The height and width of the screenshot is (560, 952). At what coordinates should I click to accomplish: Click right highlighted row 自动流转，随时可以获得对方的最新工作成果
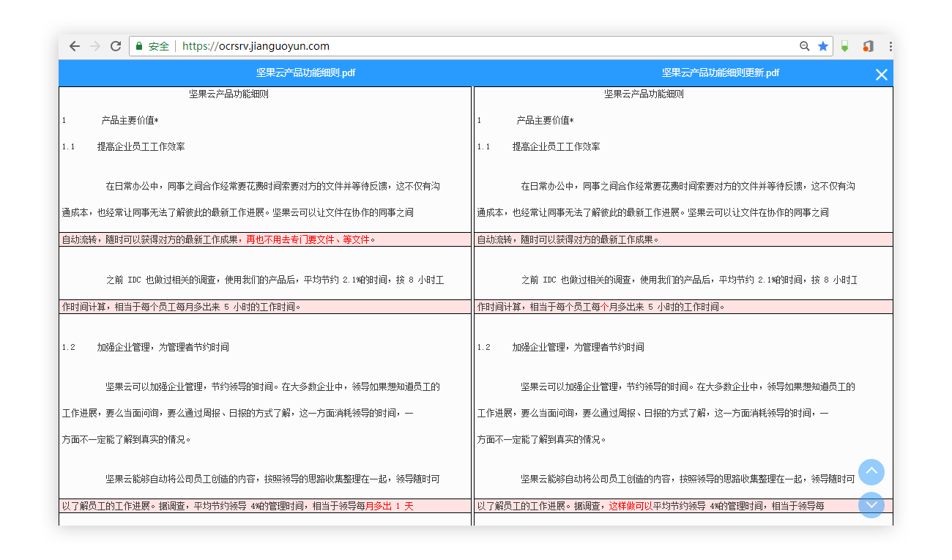pyautogui.click(x=683, y=239)
